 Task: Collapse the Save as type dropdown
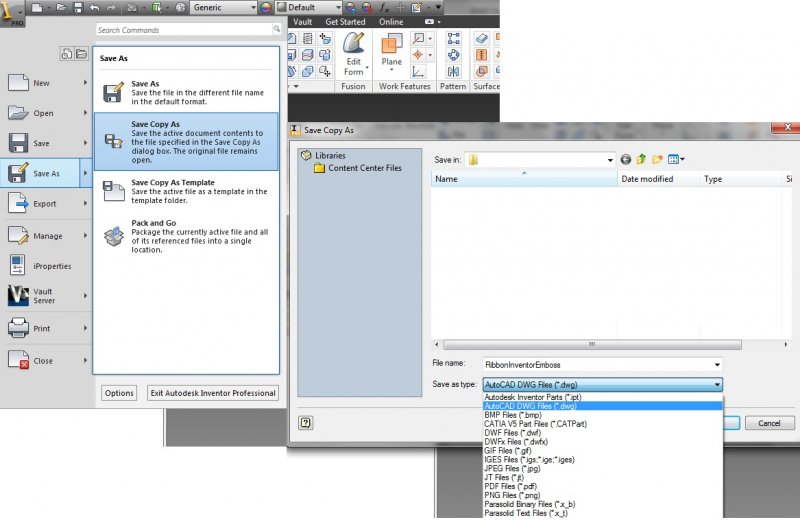(717, 384)
